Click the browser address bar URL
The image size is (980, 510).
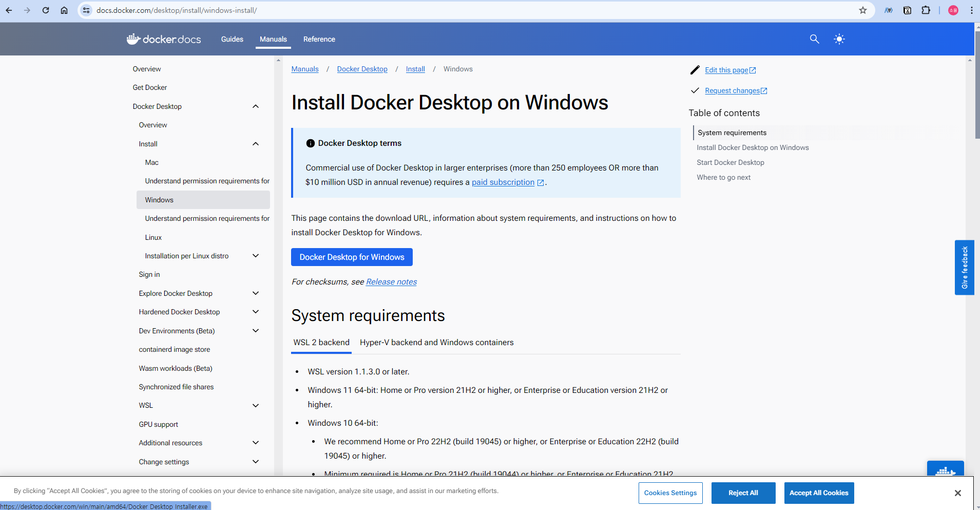[177, 10]
